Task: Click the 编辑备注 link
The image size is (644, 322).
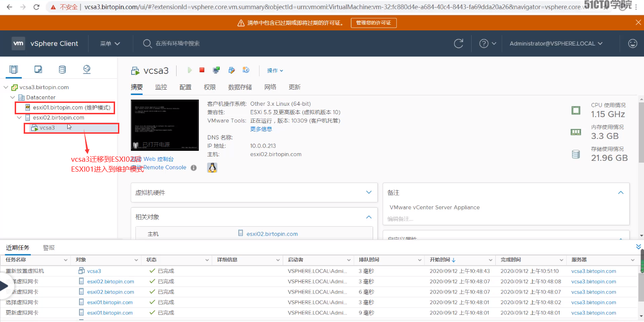Action: (400, 219)
